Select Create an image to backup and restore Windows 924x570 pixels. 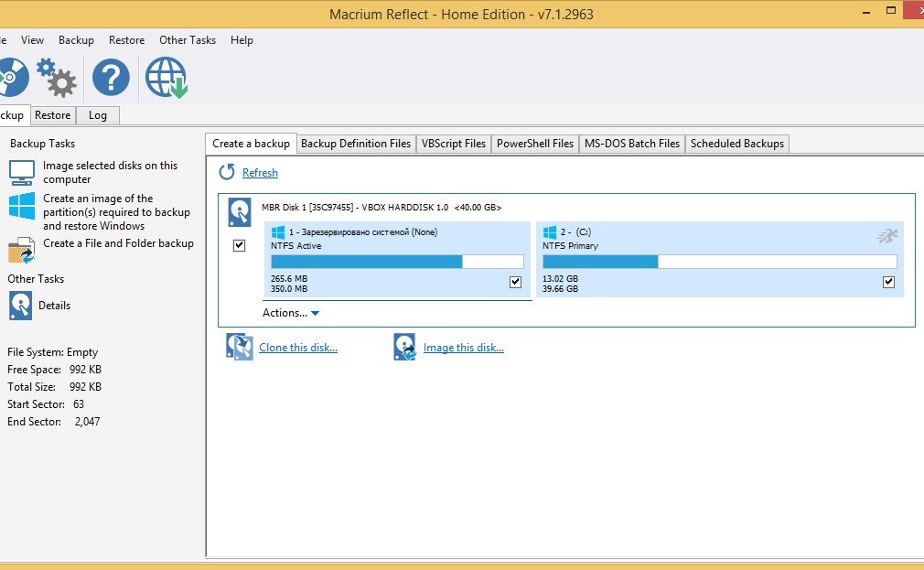(117, 212)
